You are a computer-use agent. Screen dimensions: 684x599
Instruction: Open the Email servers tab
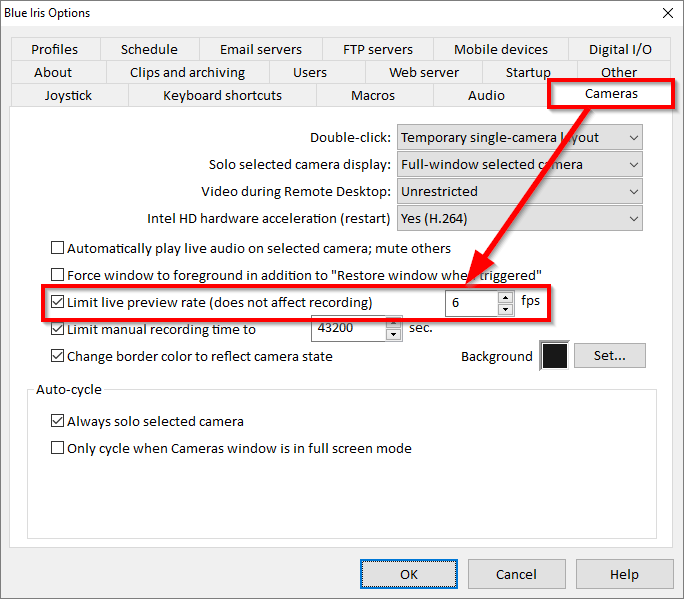pyautogui.click(x=260, y=49)
